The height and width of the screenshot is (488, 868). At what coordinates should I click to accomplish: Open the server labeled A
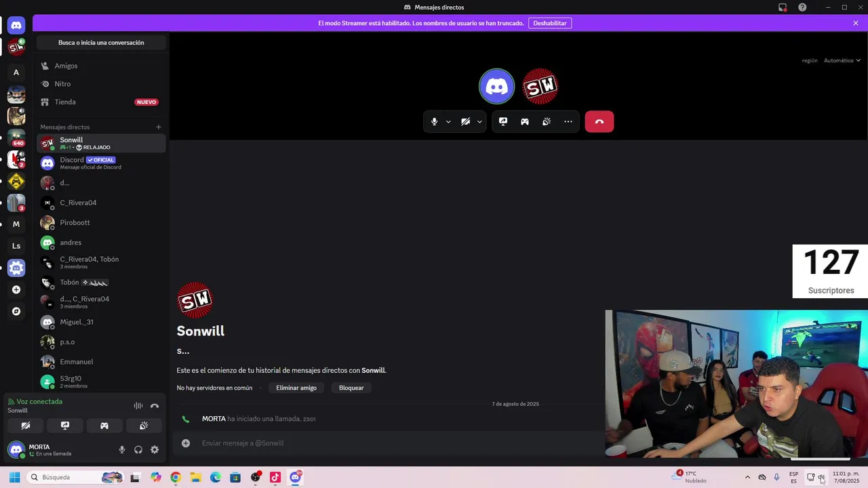tap(16, 73)
